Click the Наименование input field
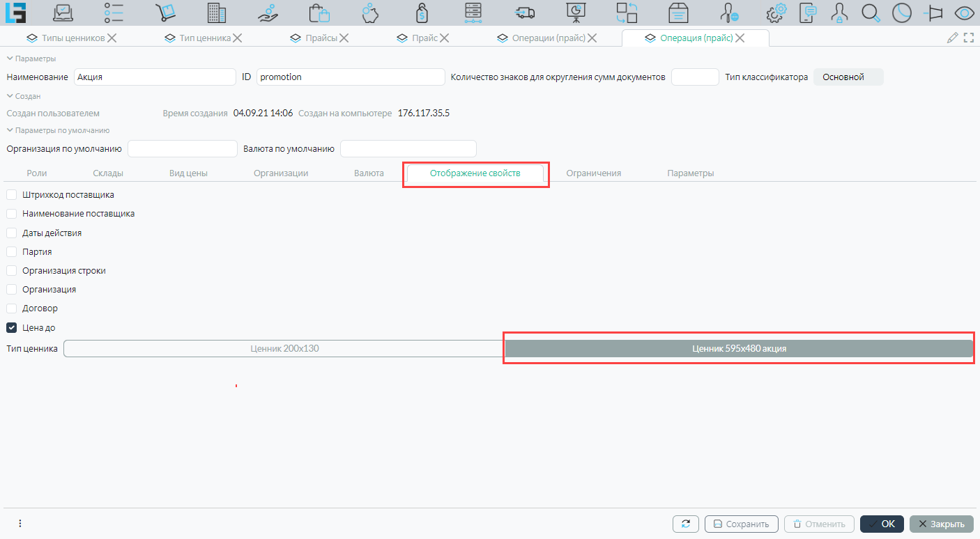This screenshot has height=539, width=980. click(154, 77)
